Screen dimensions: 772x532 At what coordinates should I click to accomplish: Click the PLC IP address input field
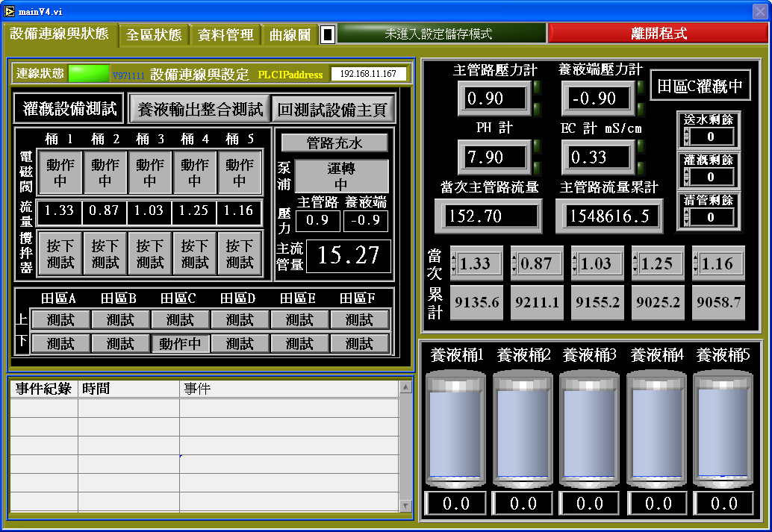[x=369, y=74]
